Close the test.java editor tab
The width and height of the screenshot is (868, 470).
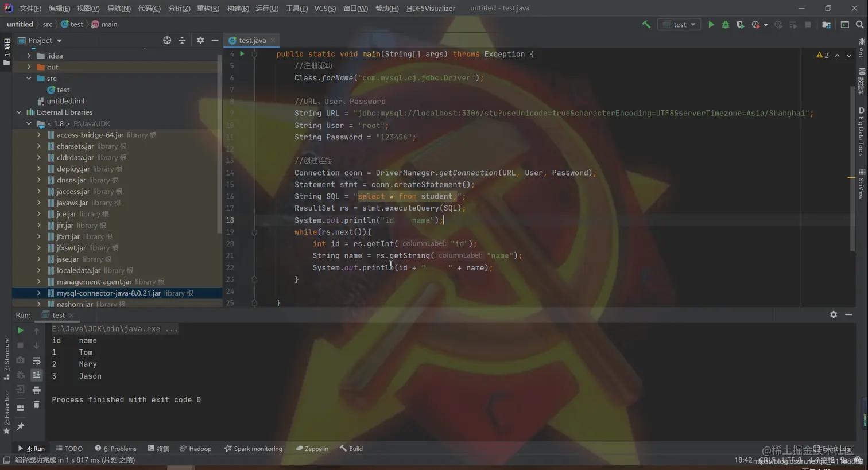(x=273, y=40)
